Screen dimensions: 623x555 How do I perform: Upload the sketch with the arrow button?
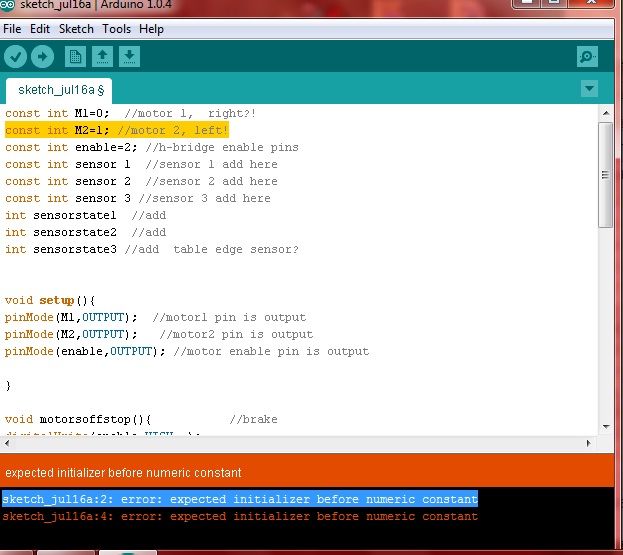(x=43, y=57)
